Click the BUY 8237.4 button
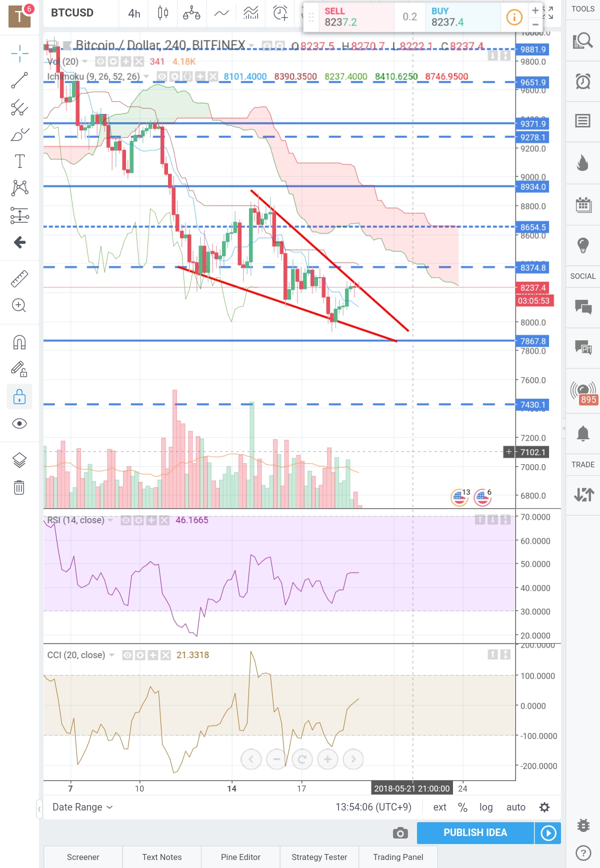This screenshot has height=868, width=600. (463, 17)
